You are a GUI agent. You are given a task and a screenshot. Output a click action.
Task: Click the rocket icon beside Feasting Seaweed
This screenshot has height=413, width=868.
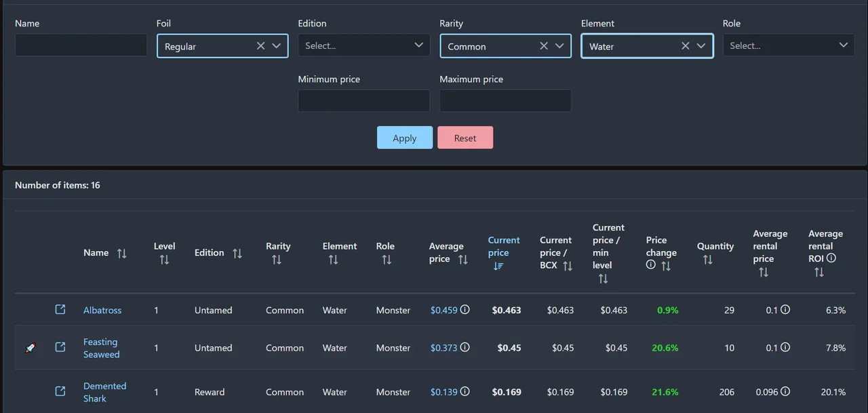(x=30, y=348)
